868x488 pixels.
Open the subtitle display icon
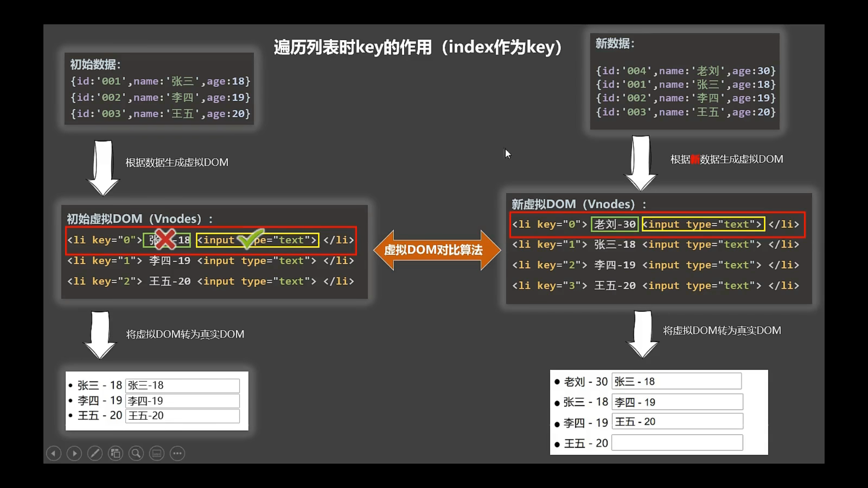click(156, 453)
